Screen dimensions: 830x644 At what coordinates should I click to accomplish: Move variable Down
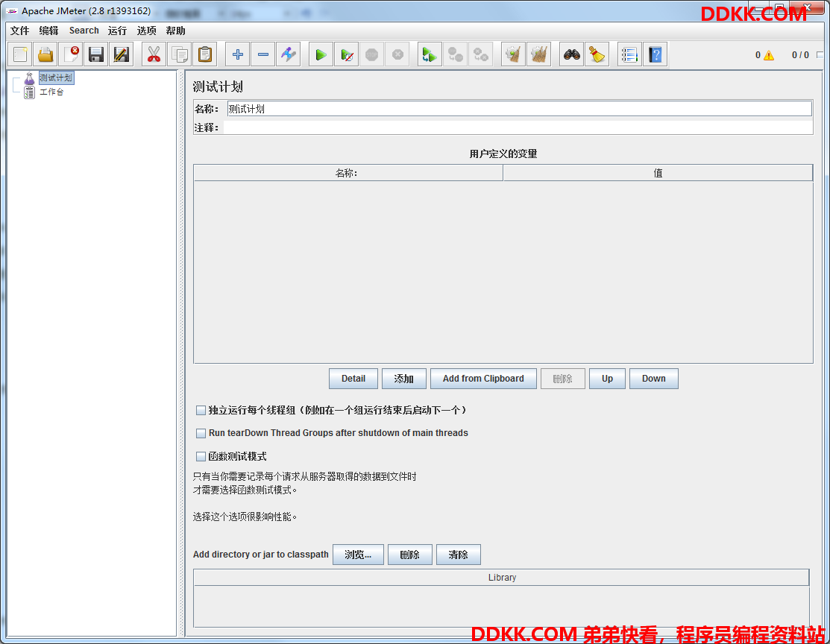pyautogui.click(x=654, y=379)
